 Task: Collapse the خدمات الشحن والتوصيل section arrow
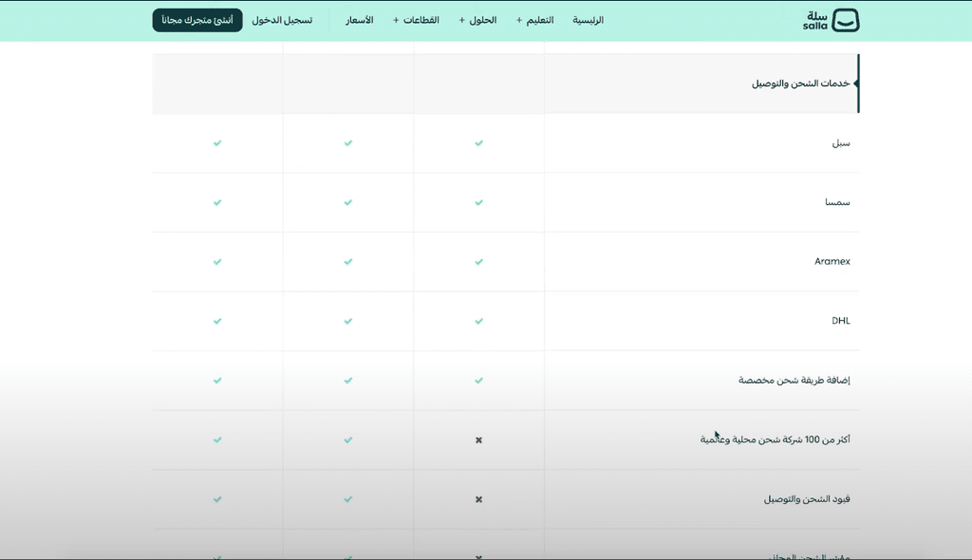(855, 84)
